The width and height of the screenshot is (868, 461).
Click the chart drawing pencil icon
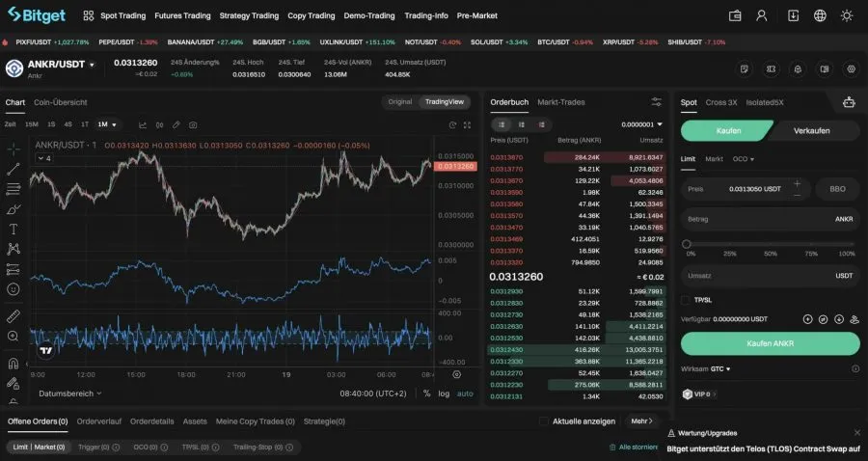pos(176,125)
